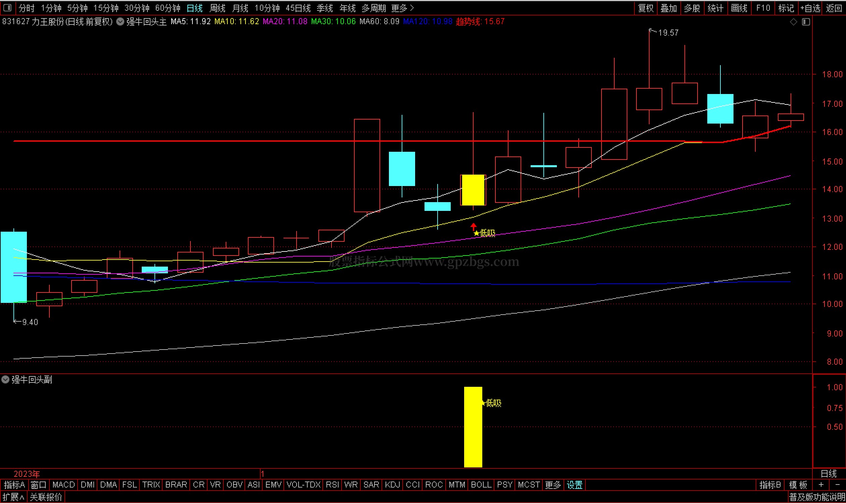The image size is (846, 504).
Task: Select the 1分钟 period
Action: (51, 8)
